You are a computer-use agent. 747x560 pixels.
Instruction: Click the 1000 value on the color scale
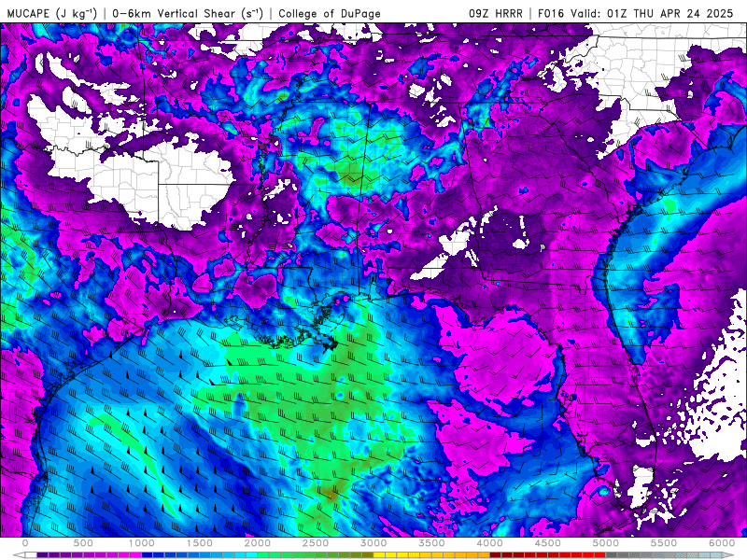click(142, 543)
